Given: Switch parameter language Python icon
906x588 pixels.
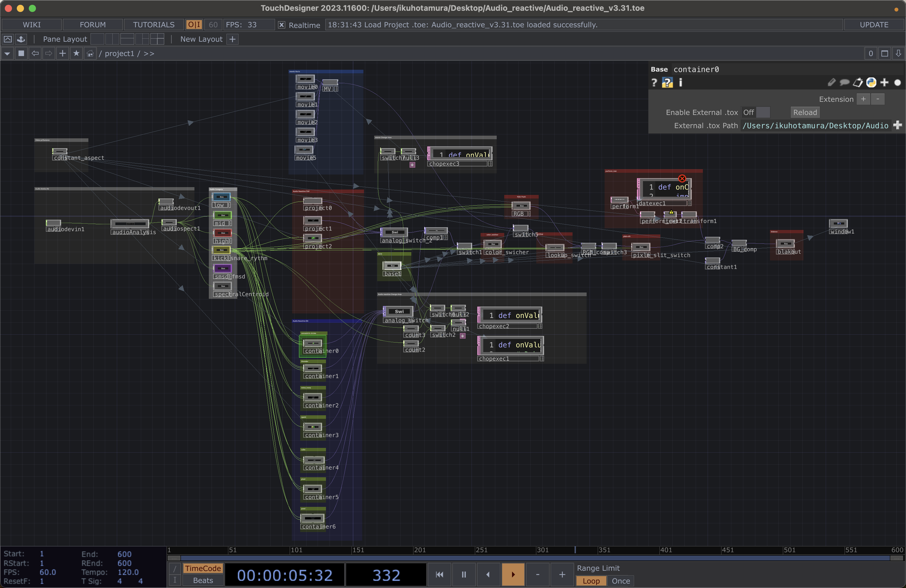Looking at the screenshot, I should click(871, 83).
